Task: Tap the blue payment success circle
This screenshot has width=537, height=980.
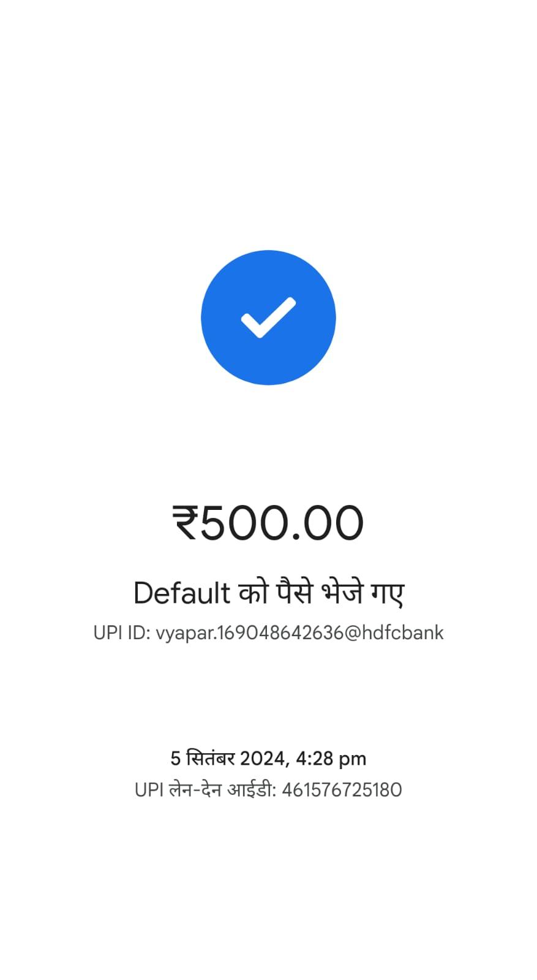Action: click(x=268, y=317)
